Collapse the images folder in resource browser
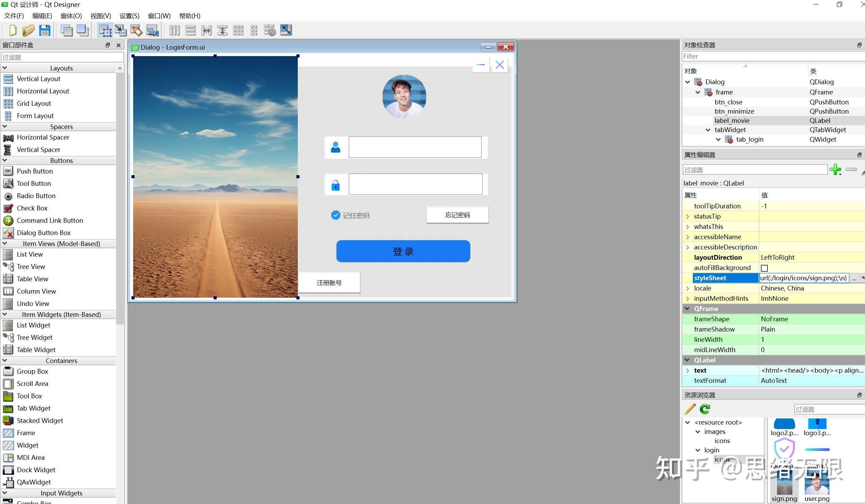Screen dimensions: 865x504 698,431
